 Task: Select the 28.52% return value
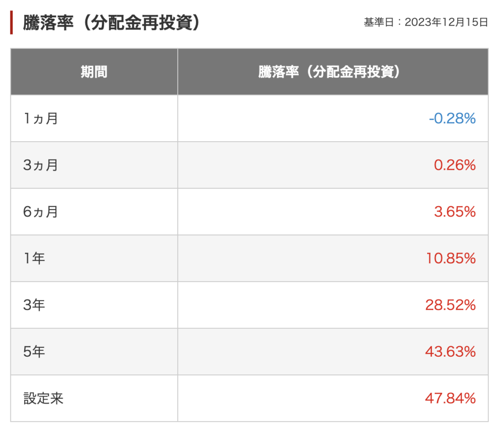click(450, 306)
